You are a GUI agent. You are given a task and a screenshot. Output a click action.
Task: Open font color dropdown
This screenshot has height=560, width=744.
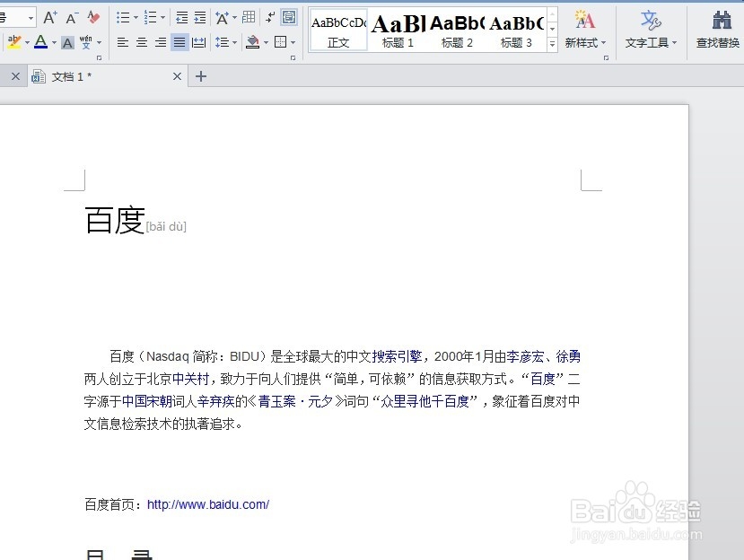click(54, 43)
